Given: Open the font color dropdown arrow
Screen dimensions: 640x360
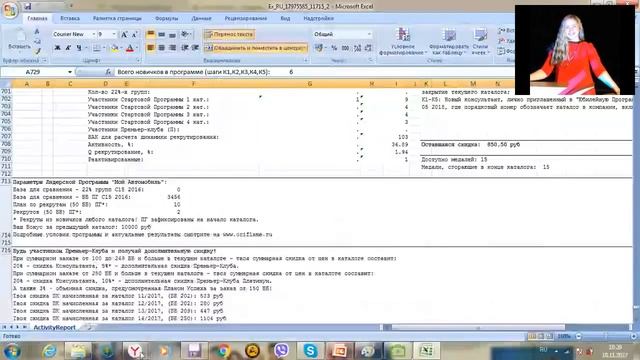Looking at the screenshot, I should tap(137, 48).
